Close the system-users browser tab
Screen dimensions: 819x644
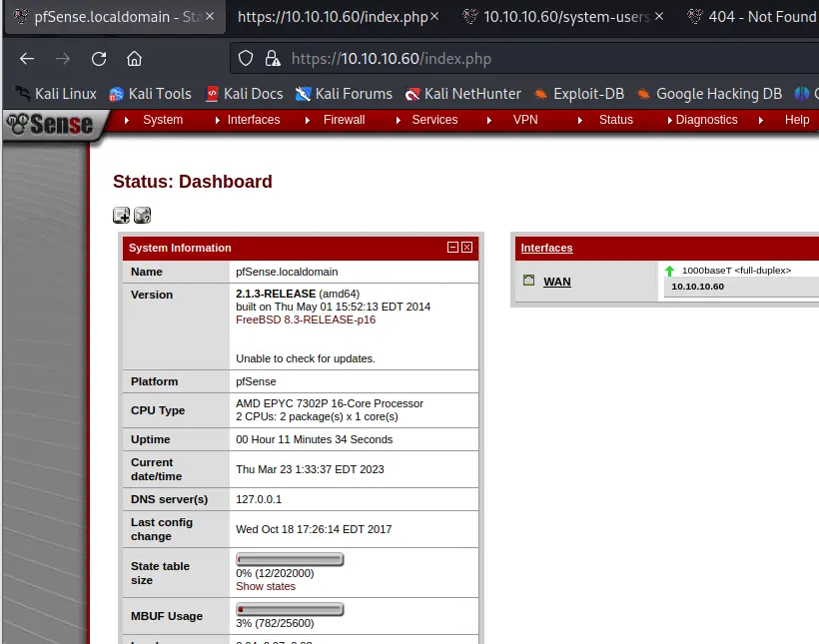(x=659, y=17)
